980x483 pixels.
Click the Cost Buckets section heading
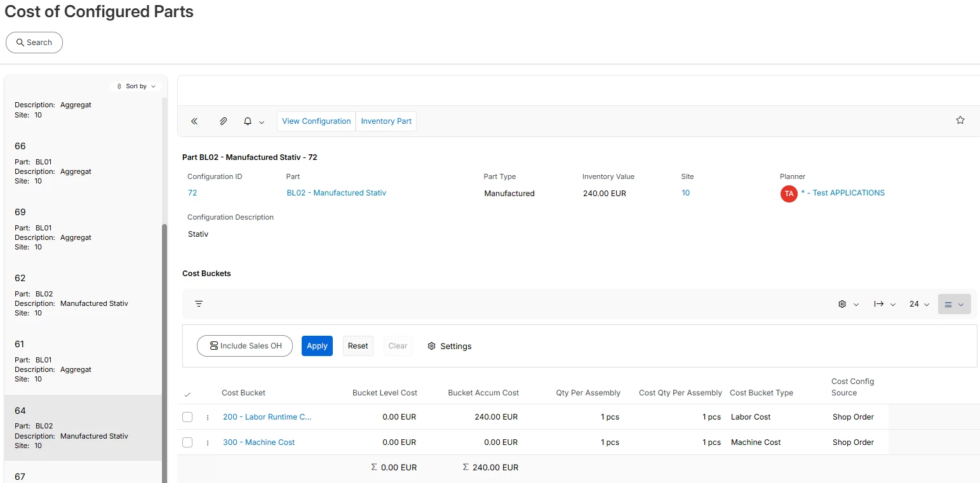point(206,274)
